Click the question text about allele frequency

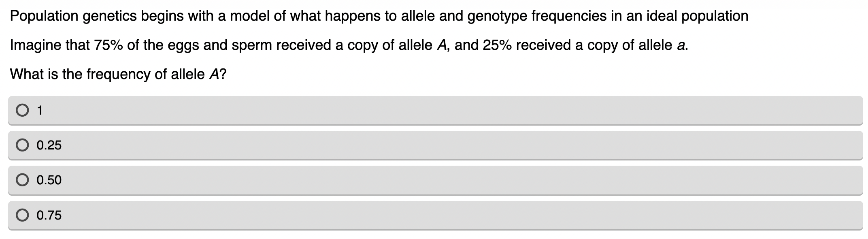[117, 73]
